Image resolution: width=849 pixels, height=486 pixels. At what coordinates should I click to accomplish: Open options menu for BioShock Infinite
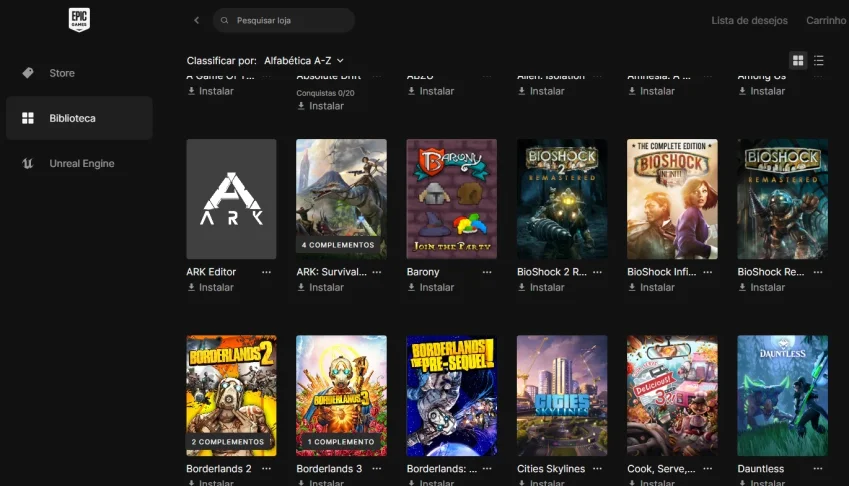point(708,272)
